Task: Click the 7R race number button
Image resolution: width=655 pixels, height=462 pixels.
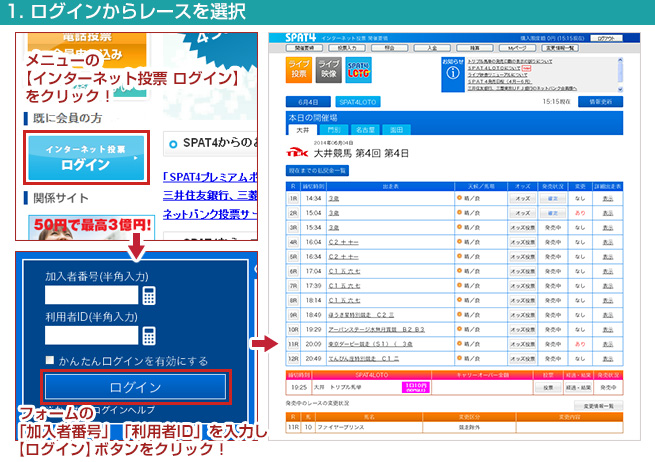Action: [x=293, y=286]
